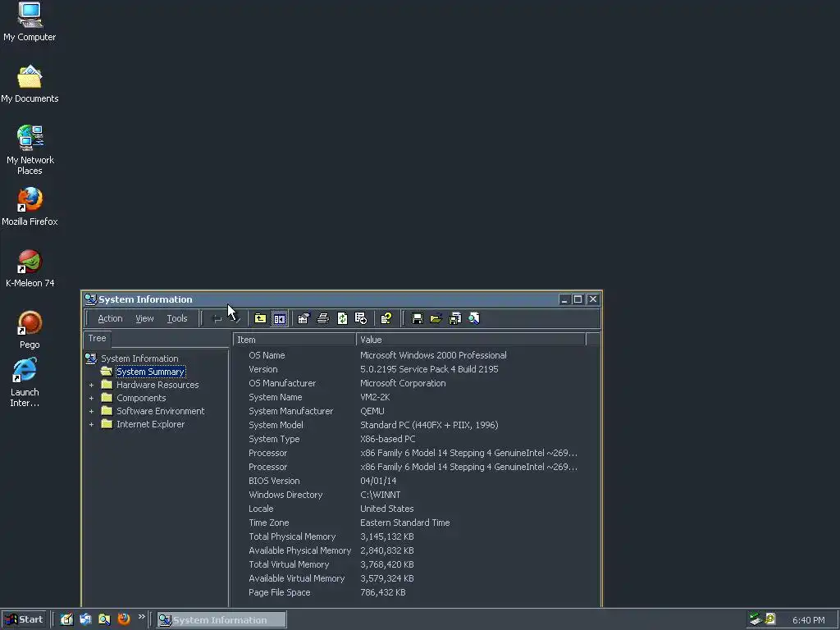
Task: Select the Total Physical Memory row
Action: tap(417, 536)
